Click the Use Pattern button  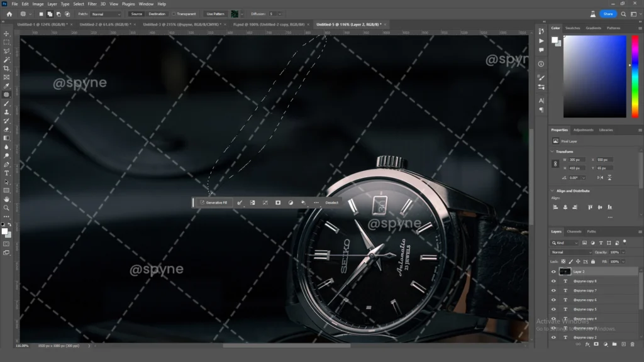pyautogui.click(x=215, y=14)
